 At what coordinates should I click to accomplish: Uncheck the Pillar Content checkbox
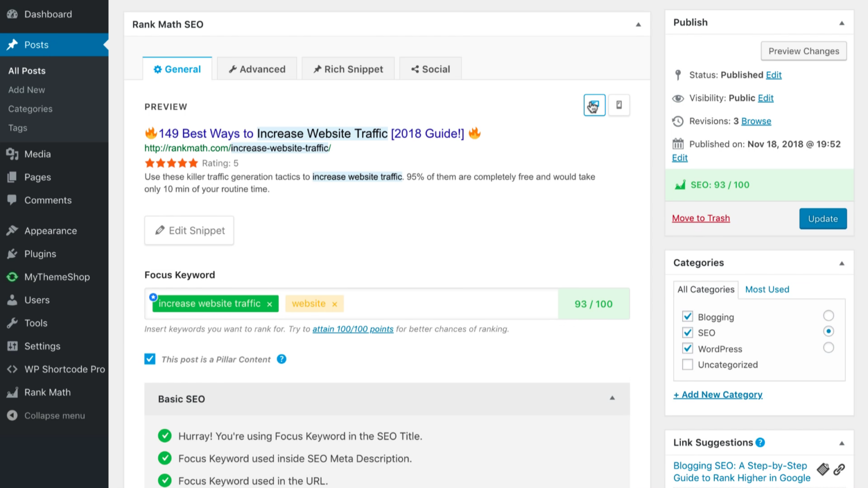150,359
